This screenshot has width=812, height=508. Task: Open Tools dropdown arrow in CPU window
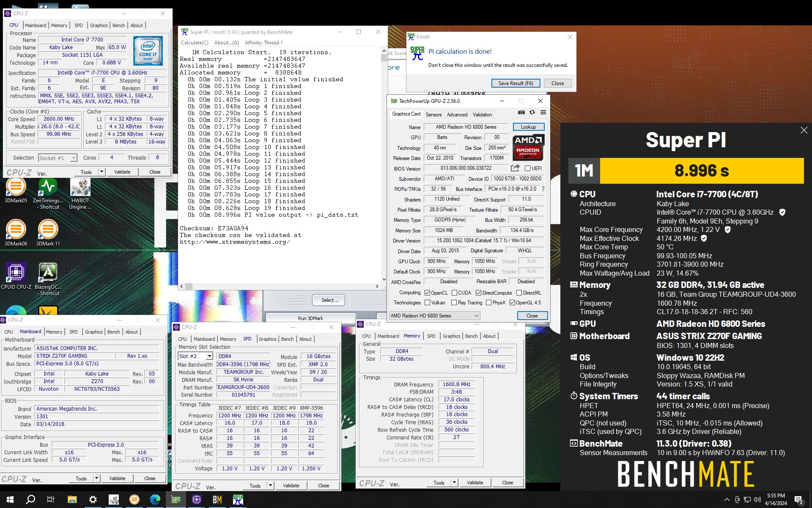[x=101, y=172]
